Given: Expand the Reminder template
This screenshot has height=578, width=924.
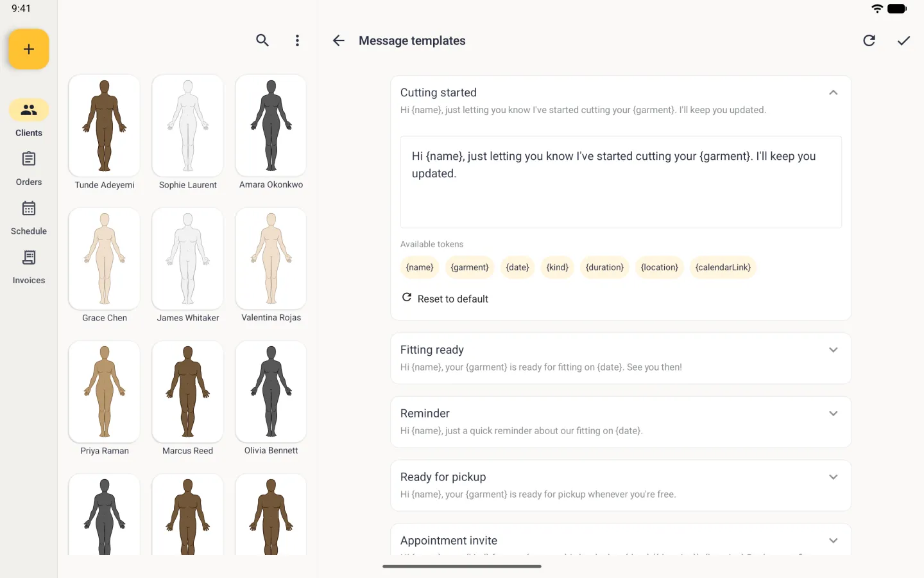Looking at the screenshot, I should coord(833,414).
